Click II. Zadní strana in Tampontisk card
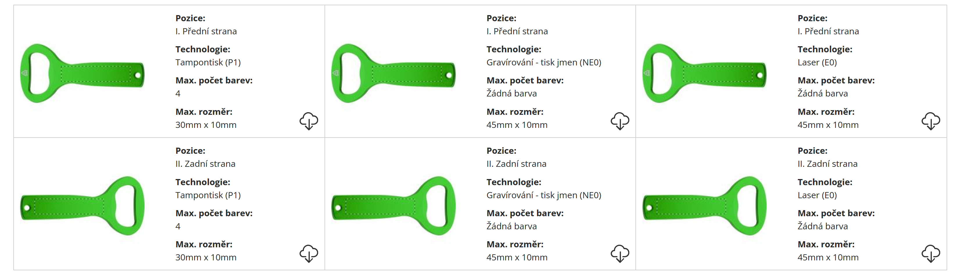 pyautogui.click(x=205, y=164)
